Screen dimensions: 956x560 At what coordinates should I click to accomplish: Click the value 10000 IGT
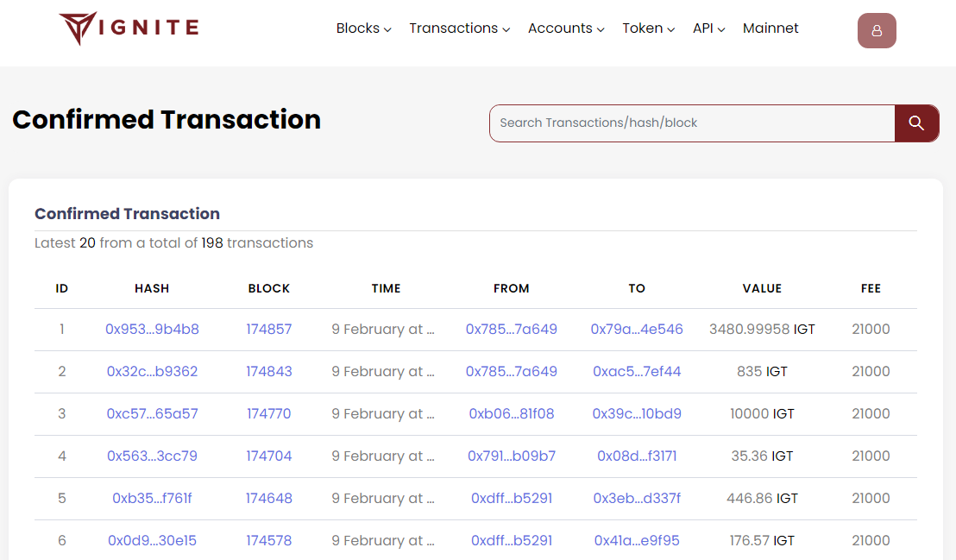[x=762, y=413]
